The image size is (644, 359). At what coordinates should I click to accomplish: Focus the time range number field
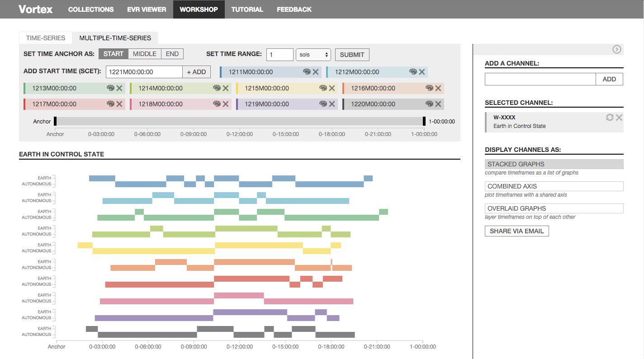280,55
